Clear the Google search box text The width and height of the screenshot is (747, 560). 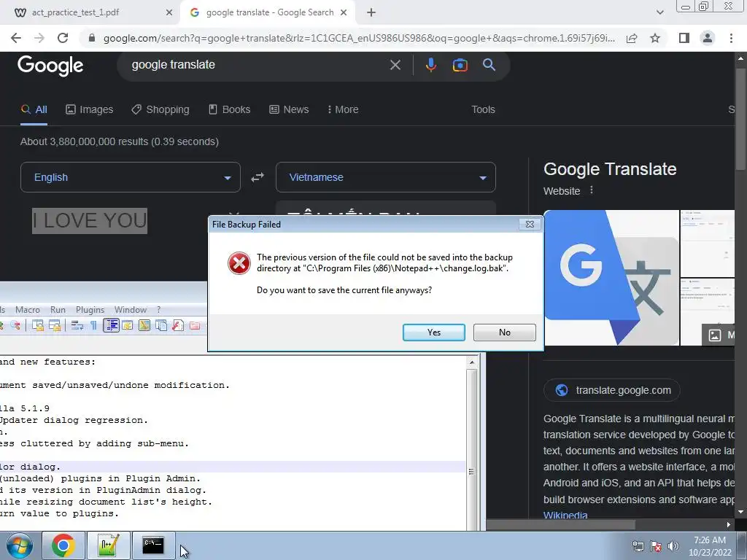[x=395, y=65]
